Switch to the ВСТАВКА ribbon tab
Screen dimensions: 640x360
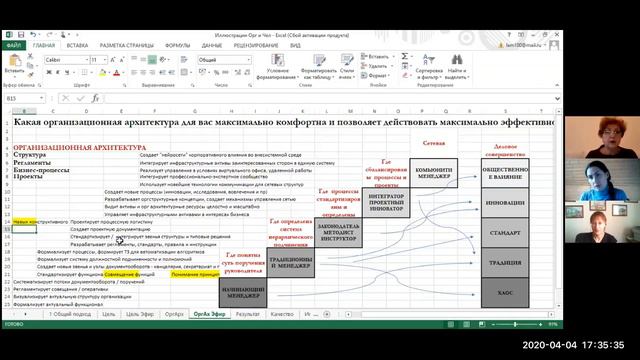coord(77,45)
